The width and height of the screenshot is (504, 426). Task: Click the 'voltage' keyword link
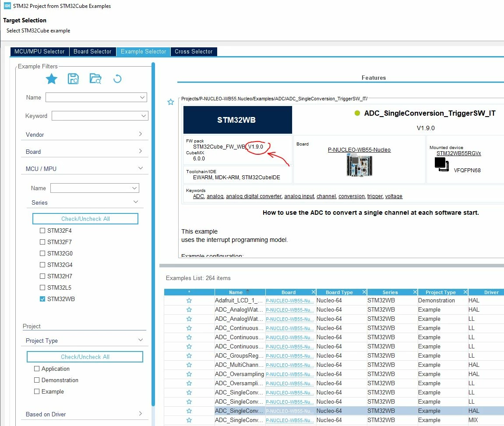point(394,196)
